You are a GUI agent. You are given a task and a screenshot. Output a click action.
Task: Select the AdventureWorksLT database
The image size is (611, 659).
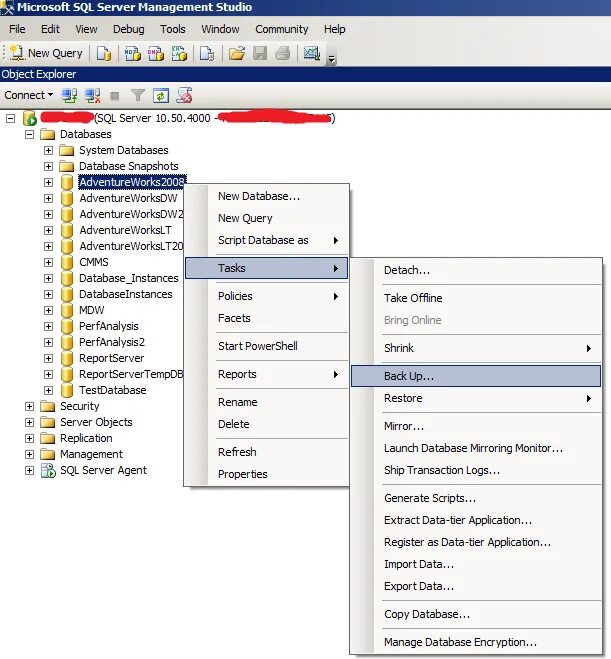coord(125,230)
